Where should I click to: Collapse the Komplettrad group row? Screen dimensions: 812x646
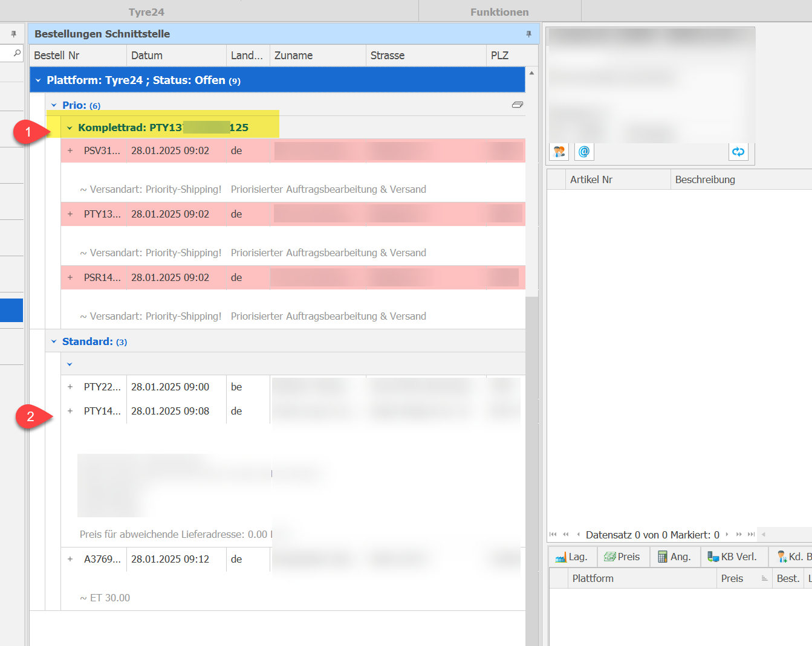point(70,128)
